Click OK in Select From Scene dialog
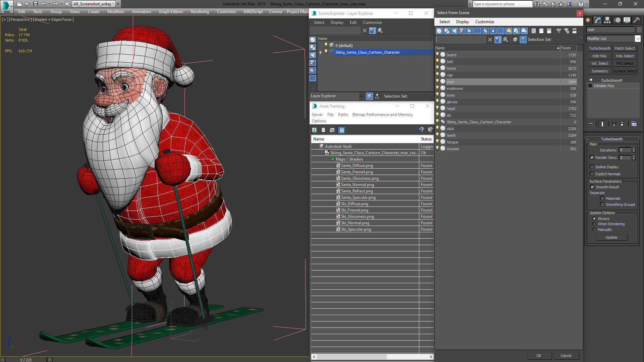Image resolution: width=644 pixels, height=362 pixels. [539, 356]
